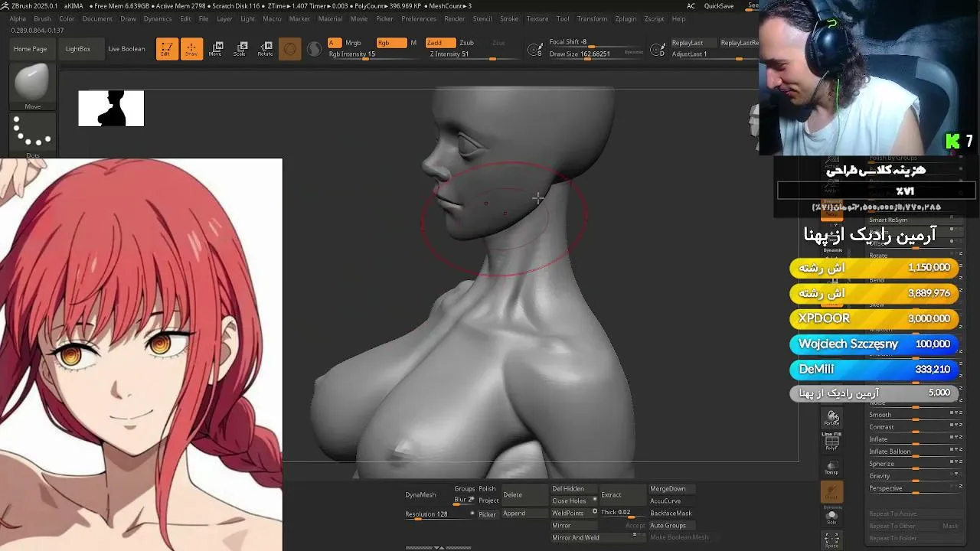The image size is (980, 551).
Task: Click QuickSave in the title bar
Action: (x=719, y=6)
